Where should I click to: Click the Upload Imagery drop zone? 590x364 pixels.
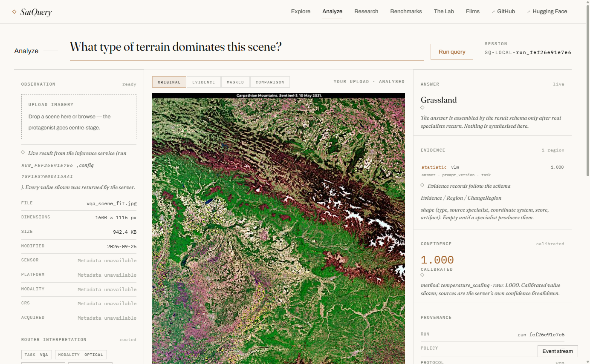pos(79,117)
